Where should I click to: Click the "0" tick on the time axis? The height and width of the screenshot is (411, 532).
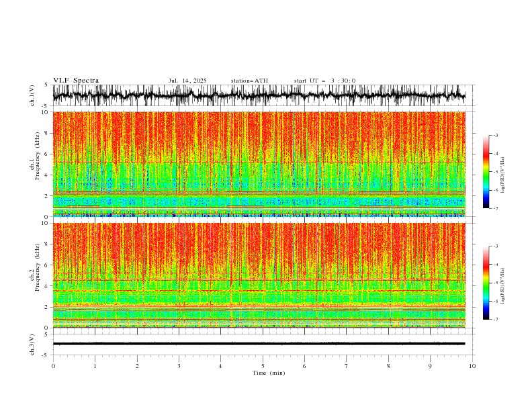[53, 366]
